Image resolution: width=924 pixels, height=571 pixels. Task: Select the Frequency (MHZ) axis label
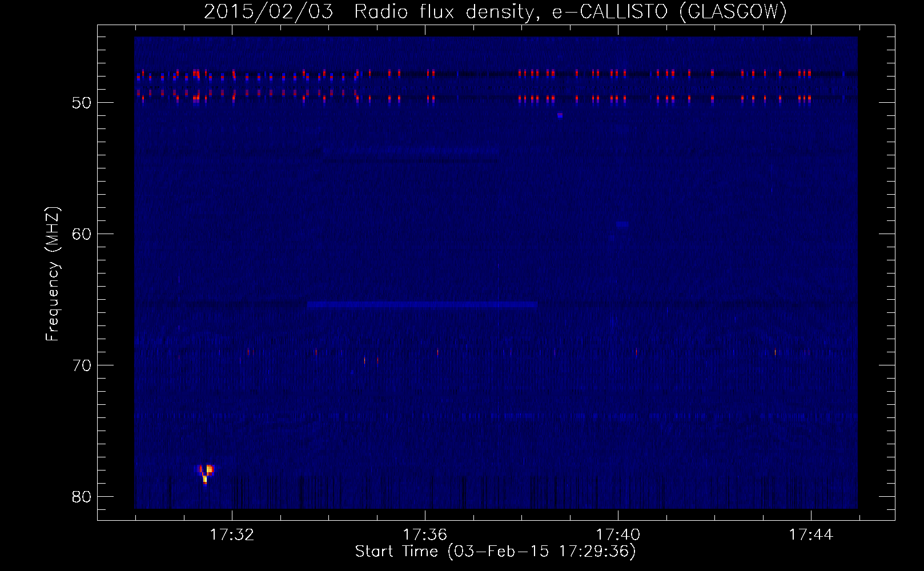coord(53,274)
